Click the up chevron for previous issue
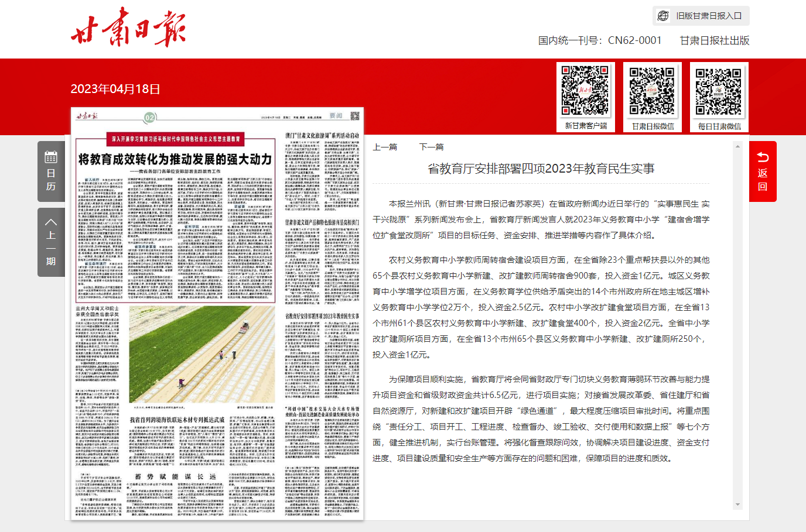806x532 pixels. [x=51, y=222]
